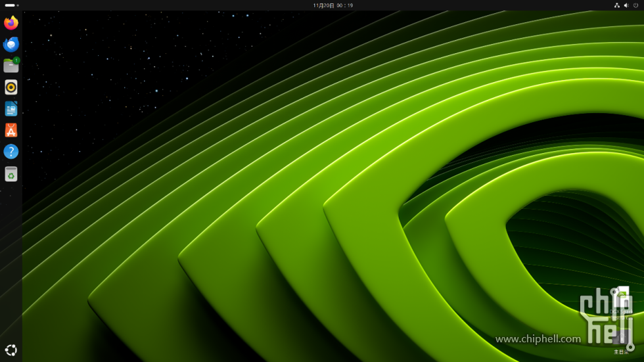Open Thunderbird mail client
This screenshot has height=362, width=644.
pos(11,45)
